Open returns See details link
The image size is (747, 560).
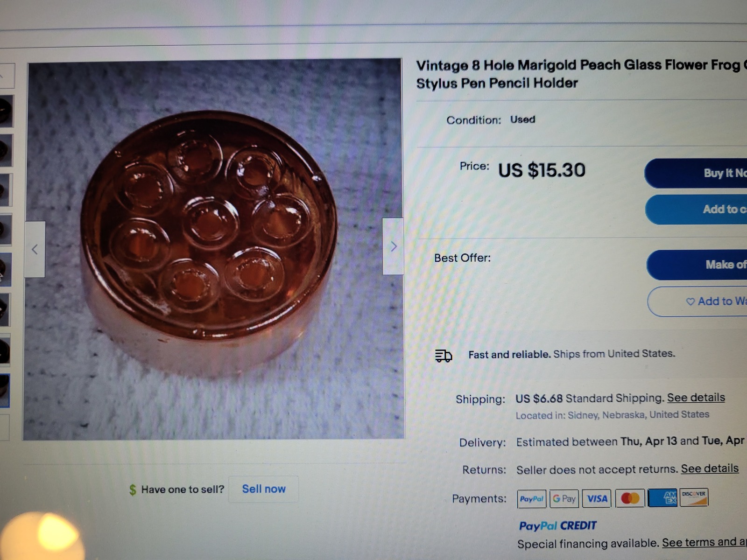tap(710, 469)
